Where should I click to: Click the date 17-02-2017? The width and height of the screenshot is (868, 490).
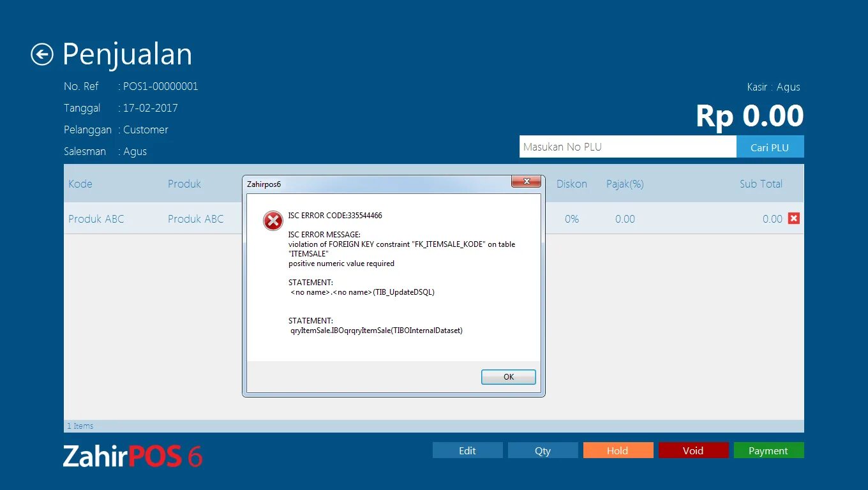[151, 108]
